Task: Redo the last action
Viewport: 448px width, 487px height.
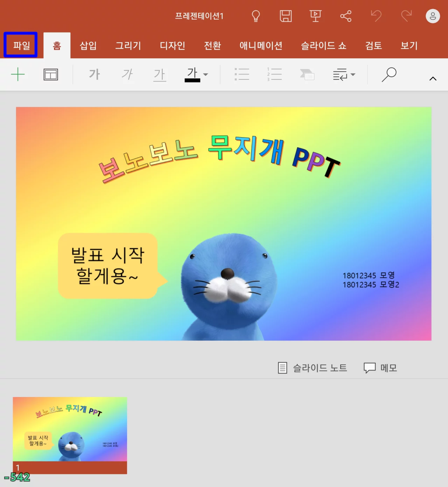Action: pyautogui.click(x=406, y=16)
